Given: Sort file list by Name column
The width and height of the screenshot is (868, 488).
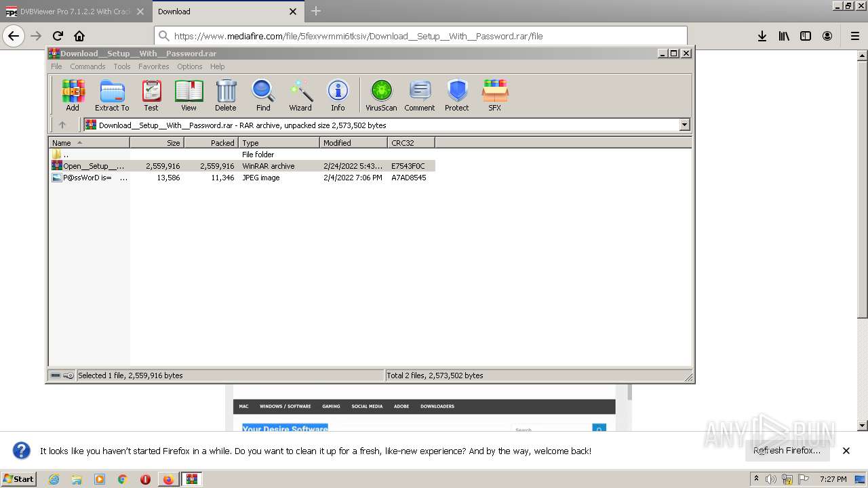Looking at the screenshot, I should click(x=89, y=142).
